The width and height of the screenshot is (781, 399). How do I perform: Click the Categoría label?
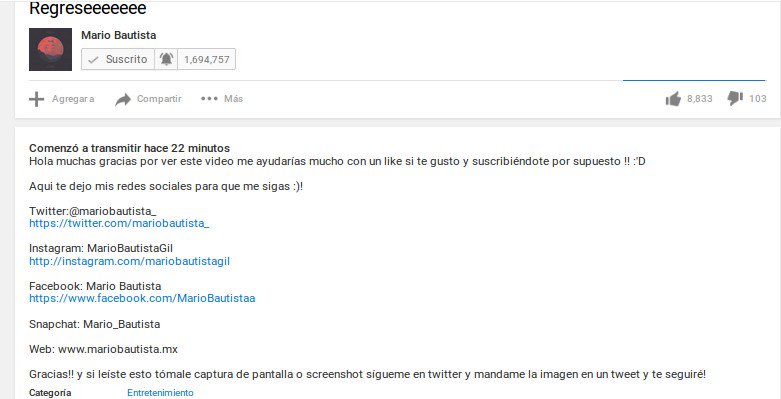tap(50, 393)
